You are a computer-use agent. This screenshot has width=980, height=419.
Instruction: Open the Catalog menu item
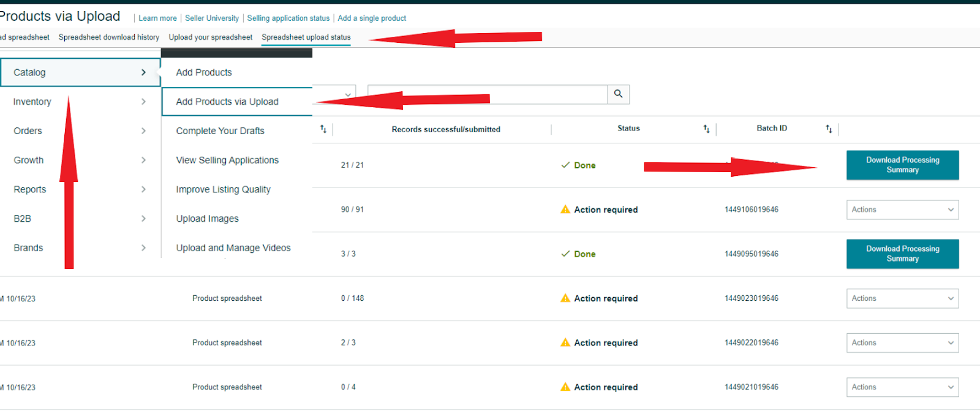(x=80, y=72)
